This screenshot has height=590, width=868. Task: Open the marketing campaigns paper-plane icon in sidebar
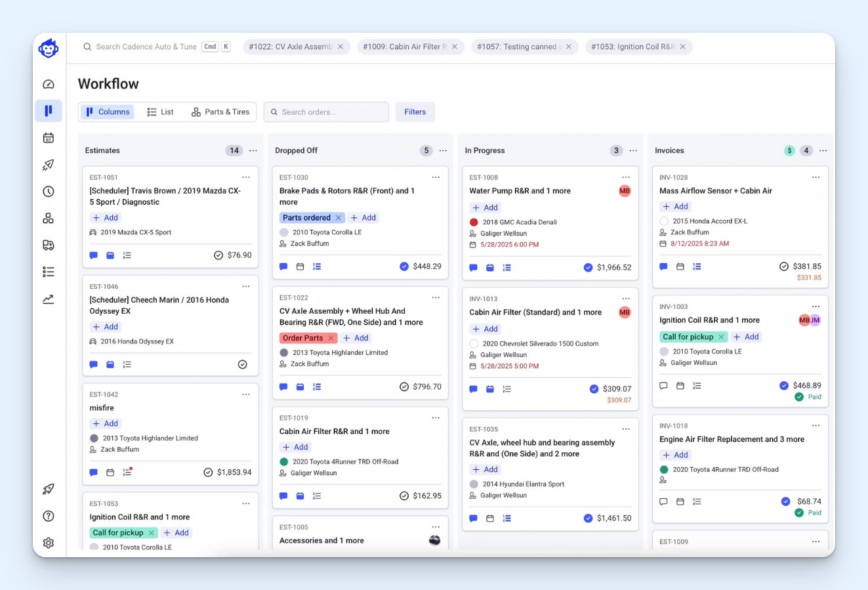click(49, 165)
